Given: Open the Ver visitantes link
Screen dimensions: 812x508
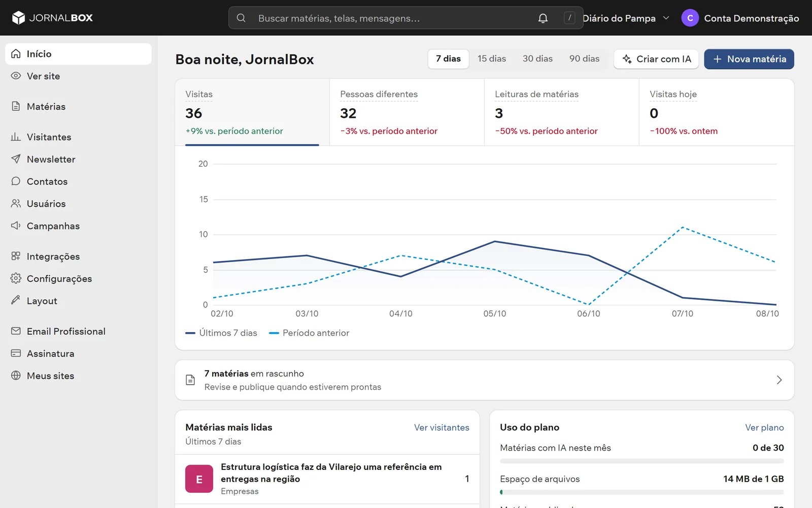Looking at the screenshot, I should tap(442, 428).
